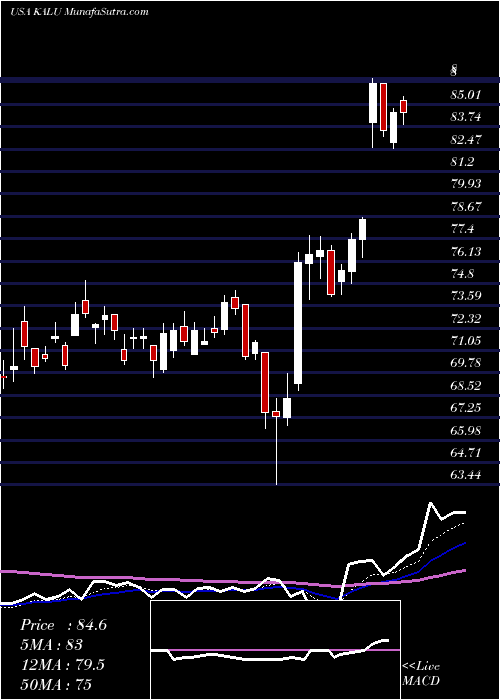
Task: Click the USA KALU MunafaSutra.com title text
Action: click(x=79, y=12)
